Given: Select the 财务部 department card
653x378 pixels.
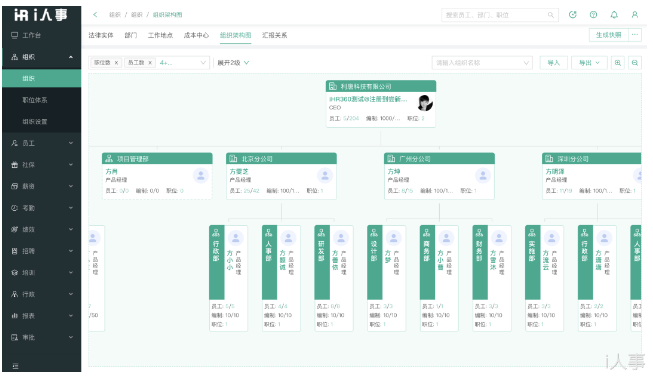Looking at the screenshot, I should pos(492,278).
